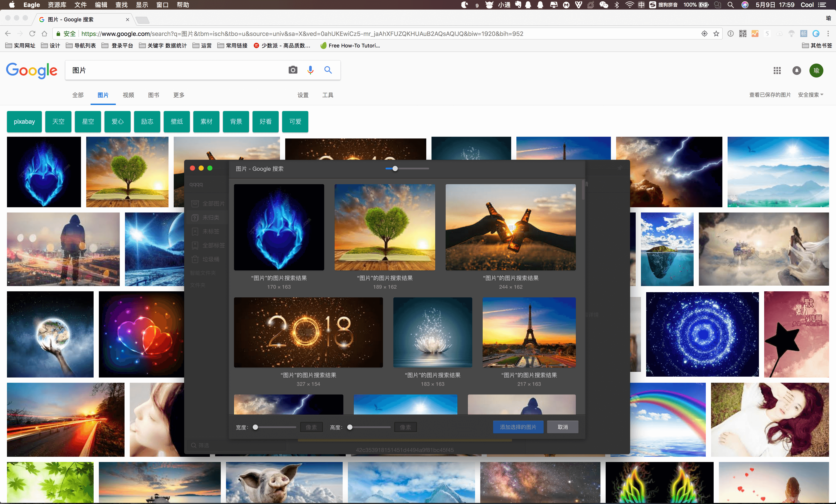Open 工具 search tools
This screenshot has height=504, width=836.
328,95
